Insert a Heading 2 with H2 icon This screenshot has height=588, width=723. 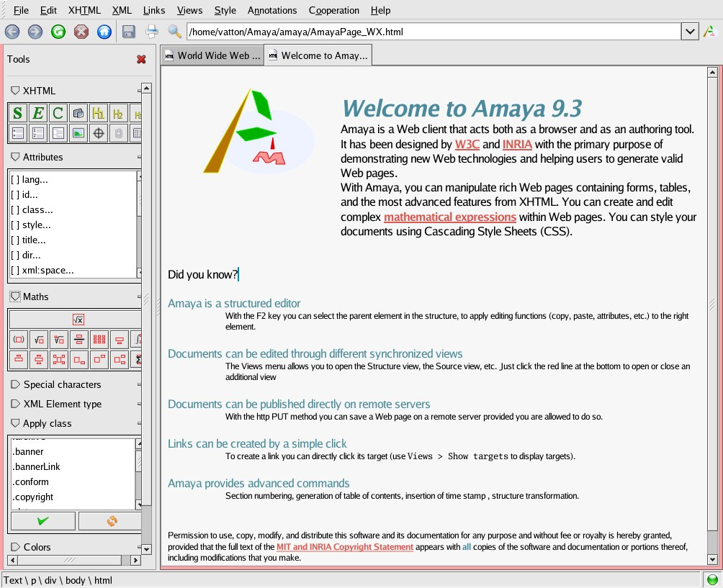(x=119, y=113)
